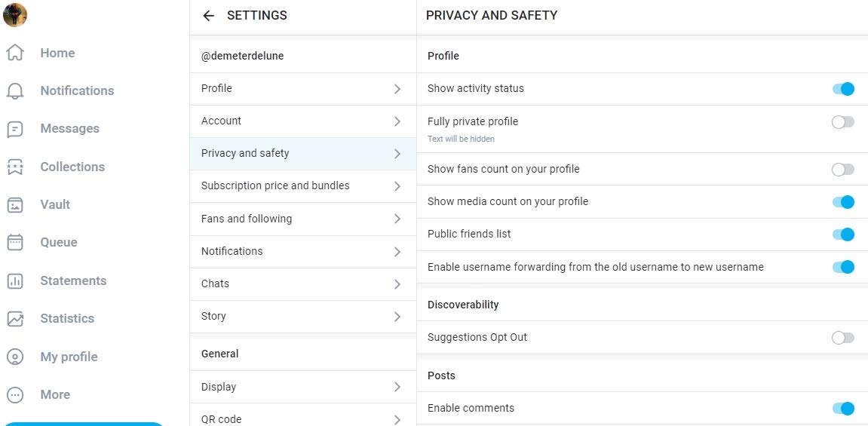Open the Collections bookmark icon
The width and height of the screenshot is (868, 426).
[x=15, y=167]
